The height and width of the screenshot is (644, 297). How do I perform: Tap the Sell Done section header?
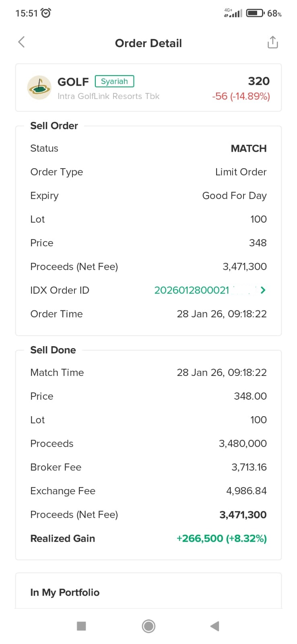53,350
